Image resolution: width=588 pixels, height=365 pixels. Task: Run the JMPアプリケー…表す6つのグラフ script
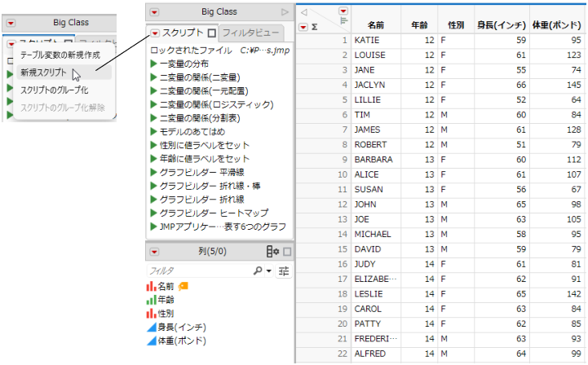coord(153,226)
